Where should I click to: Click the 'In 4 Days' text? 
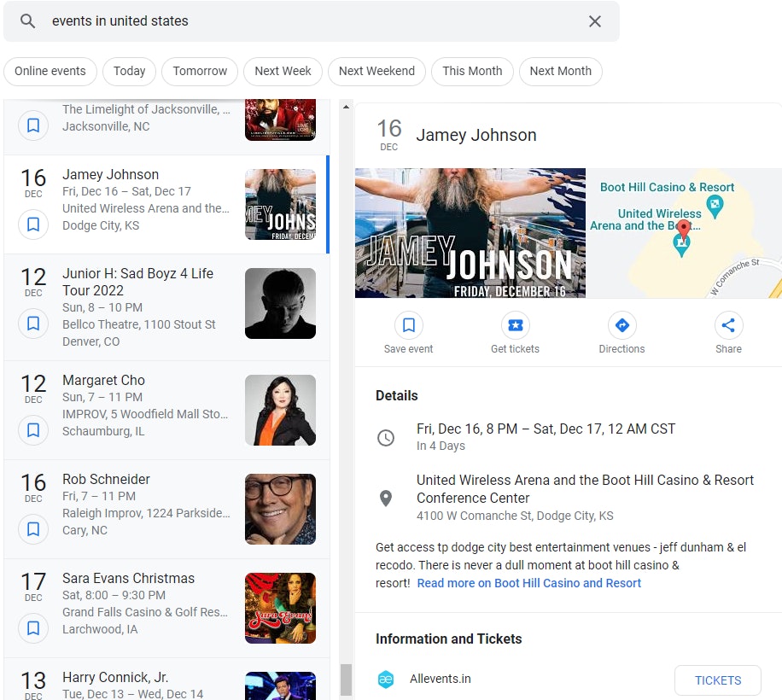(441, 446)
